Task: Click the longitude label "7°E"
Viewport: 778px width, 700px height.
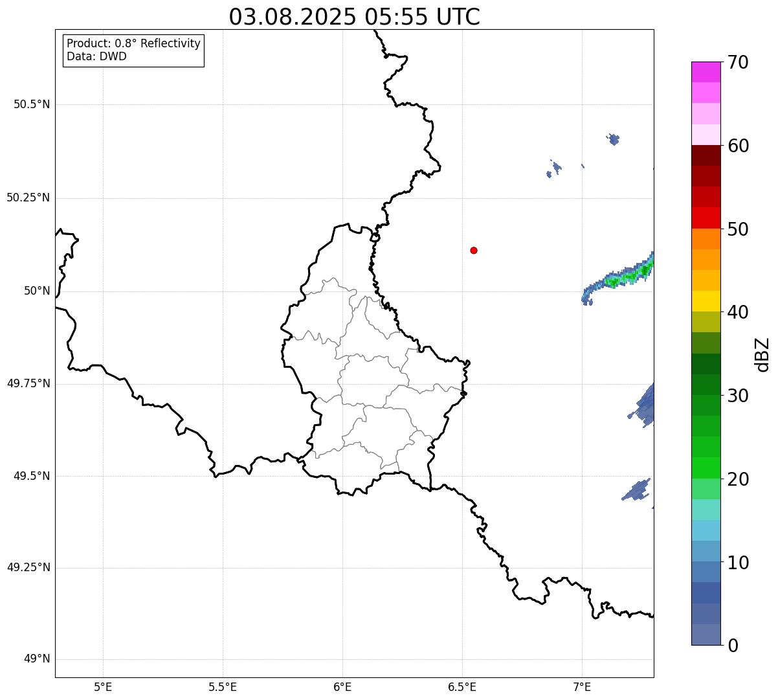Action: (582, 686)
